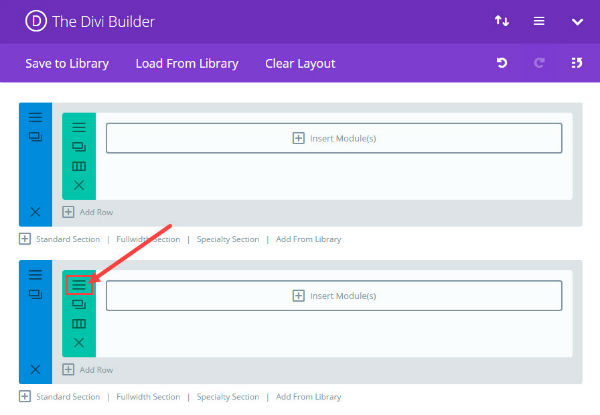Image resolution: width=600 pixels, height=415 pixels.
Task: Click Add From Library below second section
Action: [308, 397]
